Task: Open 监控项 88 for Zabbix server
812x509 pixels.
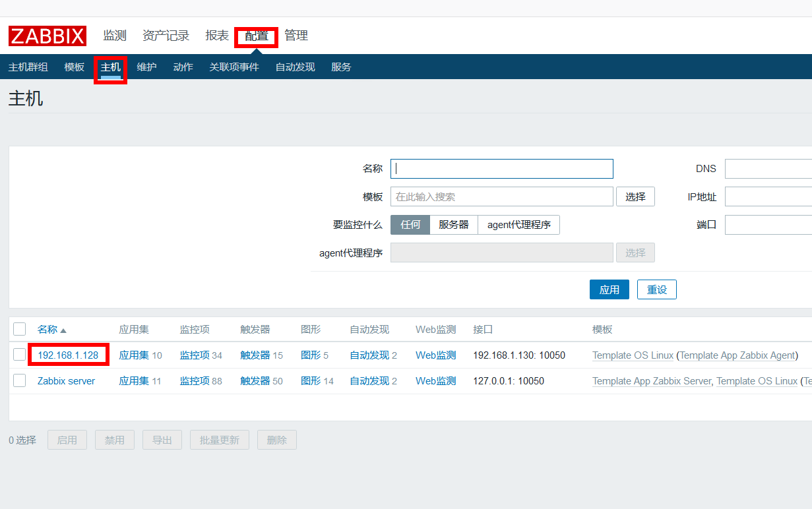Action: pyautogui.click(x=195, y=381)
